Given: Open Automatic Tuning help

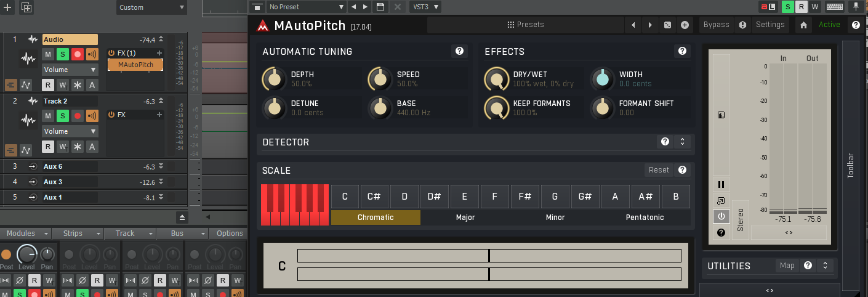Looking at the screenshot, I should pos(459,51).
